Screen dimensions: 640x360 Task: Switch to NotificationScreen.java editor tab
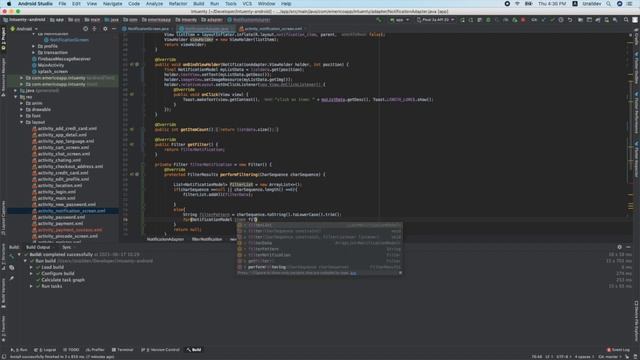pyautogui.click(x=147, y=29)
